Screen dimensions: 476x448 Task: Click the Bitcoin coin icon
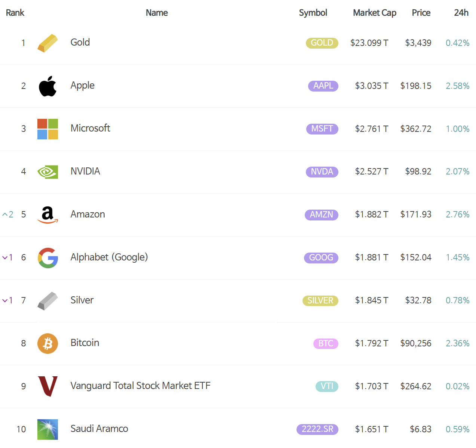(47, 343)
